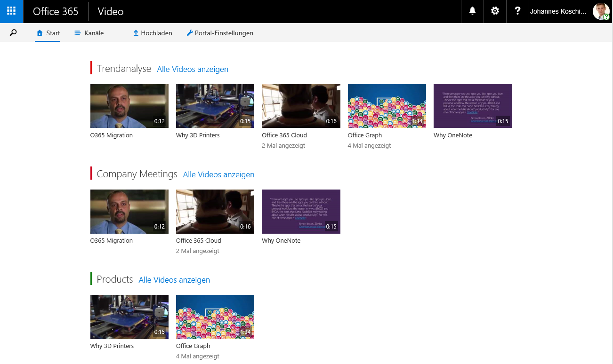Open the Office 365 app launcher grid
Screen dimensions: 613x364
pos(11,11)
